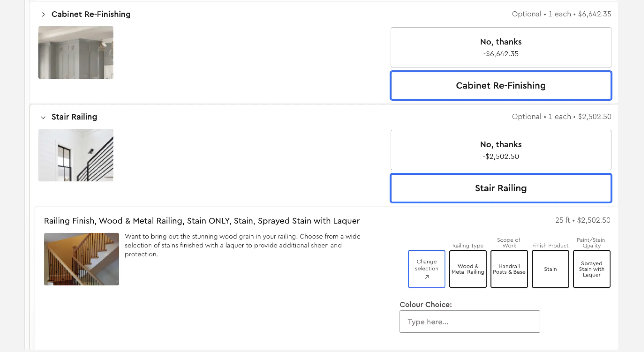Choose the Stair Railing option button
Image resolution: width=644 pixels, height=352 pixels.
tap(501, 188)
